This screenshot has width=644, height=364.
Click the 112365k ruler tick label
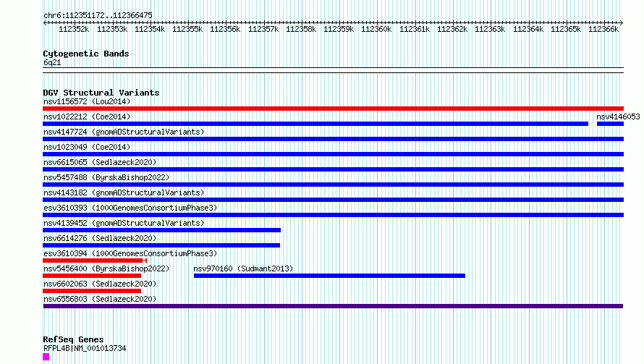(566, 29)
